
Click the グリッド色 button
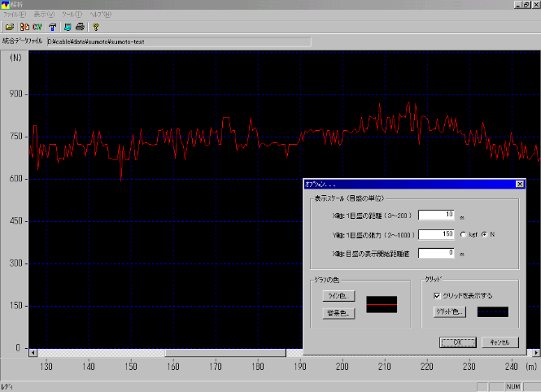pos(450,311)
